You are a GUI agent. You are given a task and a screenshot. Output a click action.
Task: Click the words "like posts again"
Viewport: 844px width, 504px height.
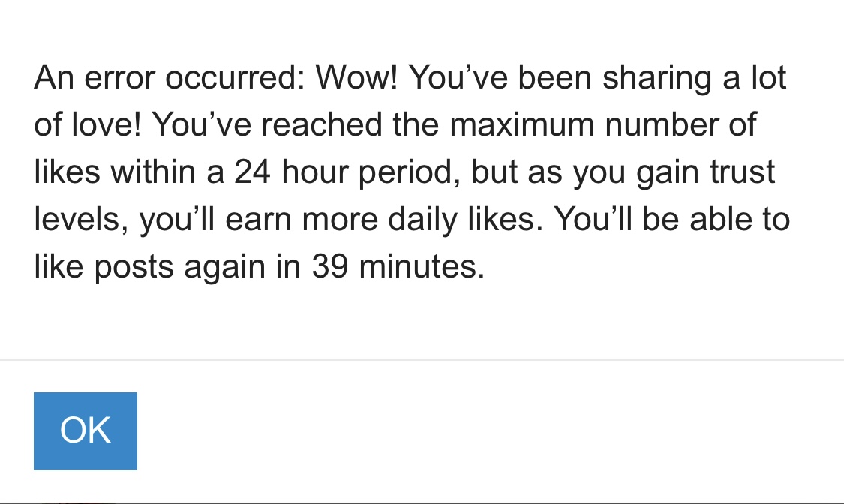[x=149, y=267]
